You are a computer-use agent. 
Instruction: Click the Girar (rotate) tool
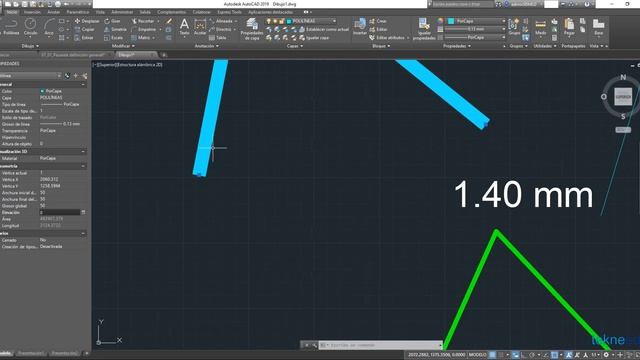pos(113,21)
